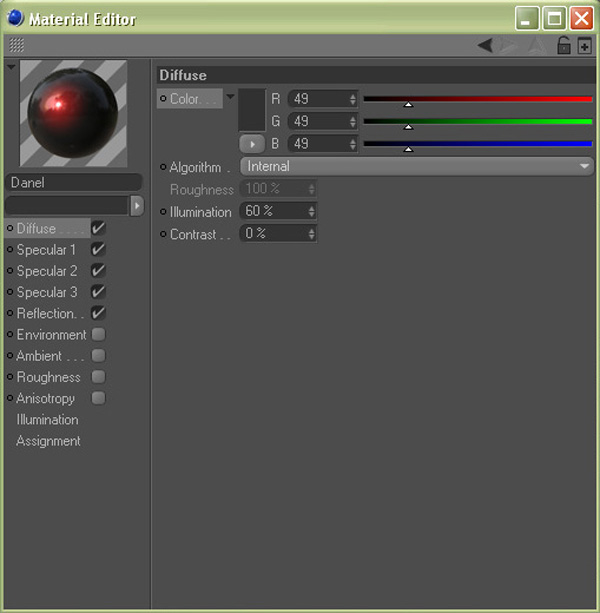This screenshot has height=613, width=600.
Task: Open the Assignment page in channel list
Action: [48, 441]
